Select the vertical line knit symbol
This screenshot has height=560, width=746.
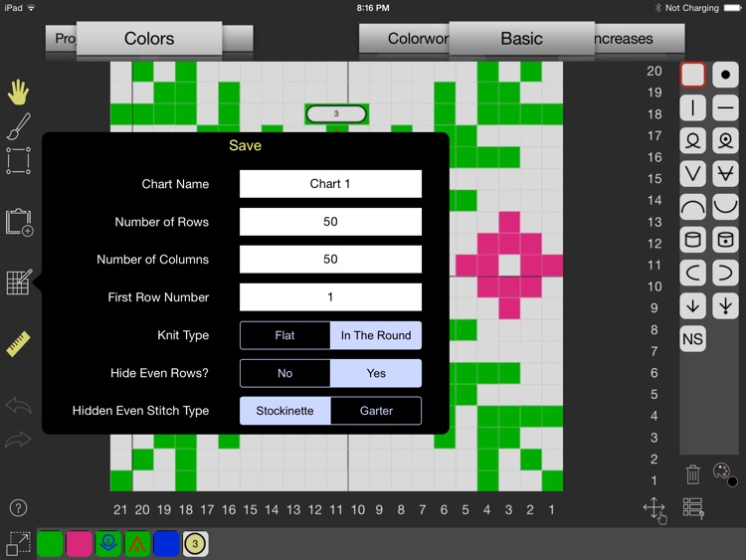click(692, 107)
